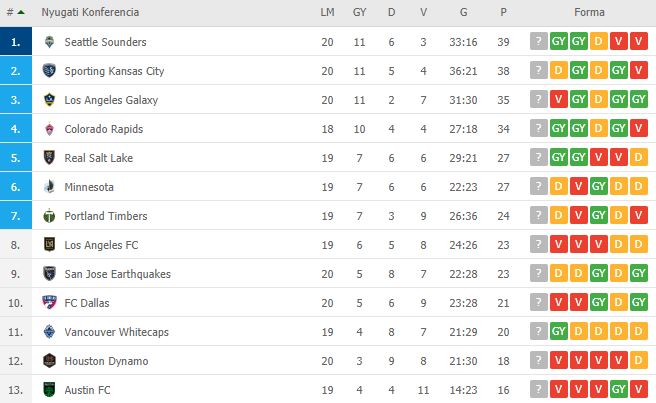Image resolution: width=656 pixels, height=403 pixels.
Task: Click the Nyugati Konferencia header
Action: click(90, 12)
